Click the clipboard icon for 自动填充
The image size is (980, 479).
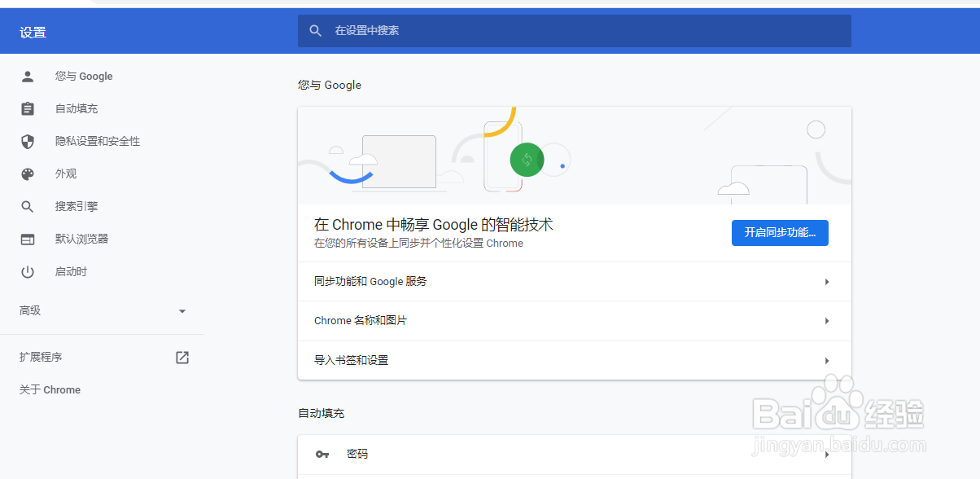click(28, 109)
